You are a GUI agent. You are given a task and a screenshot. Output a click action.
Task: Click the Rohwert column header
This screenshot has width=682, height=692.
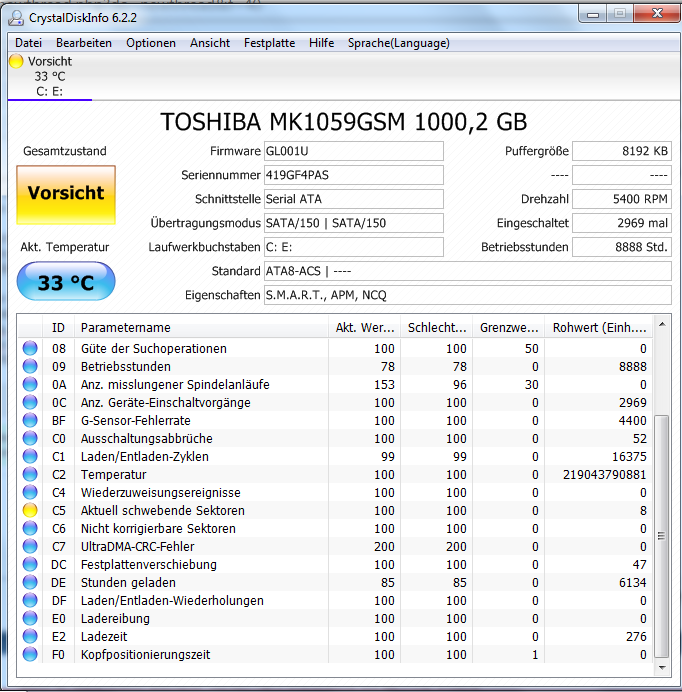tap(599, 327)
